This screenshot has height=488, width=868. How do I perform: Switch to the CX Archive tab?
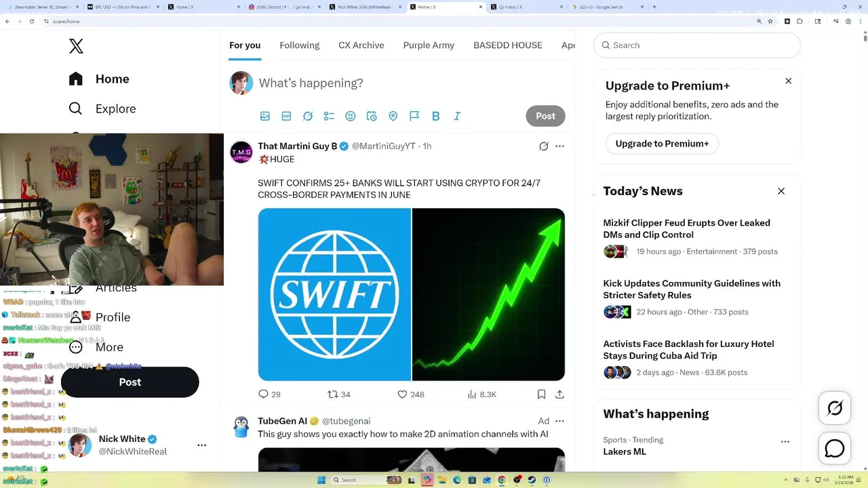coord(361,45)
